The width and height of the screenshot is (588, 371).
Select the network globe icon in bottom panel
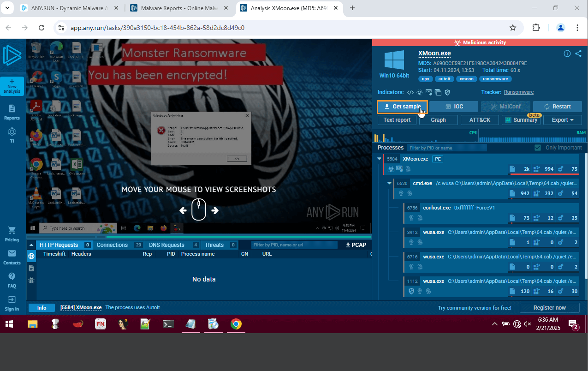pyautogui.click(x=31, y=256)
